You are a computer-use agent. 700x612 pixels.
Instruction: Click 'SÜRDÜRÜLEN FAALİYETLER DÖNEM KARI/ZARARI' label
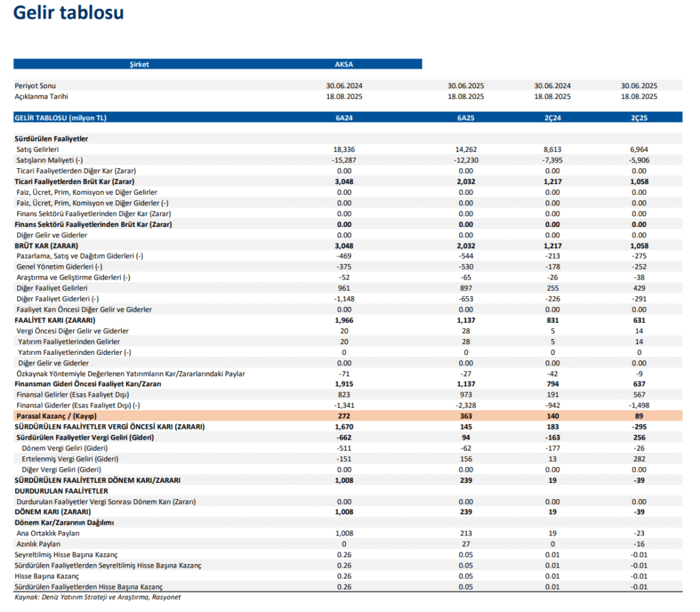click(97, 481)
